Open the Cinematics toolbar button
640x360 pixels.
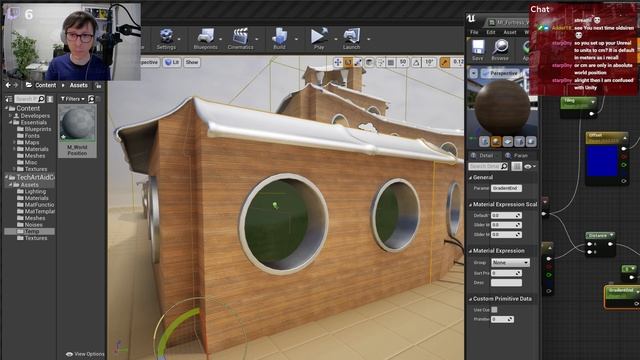240,39
